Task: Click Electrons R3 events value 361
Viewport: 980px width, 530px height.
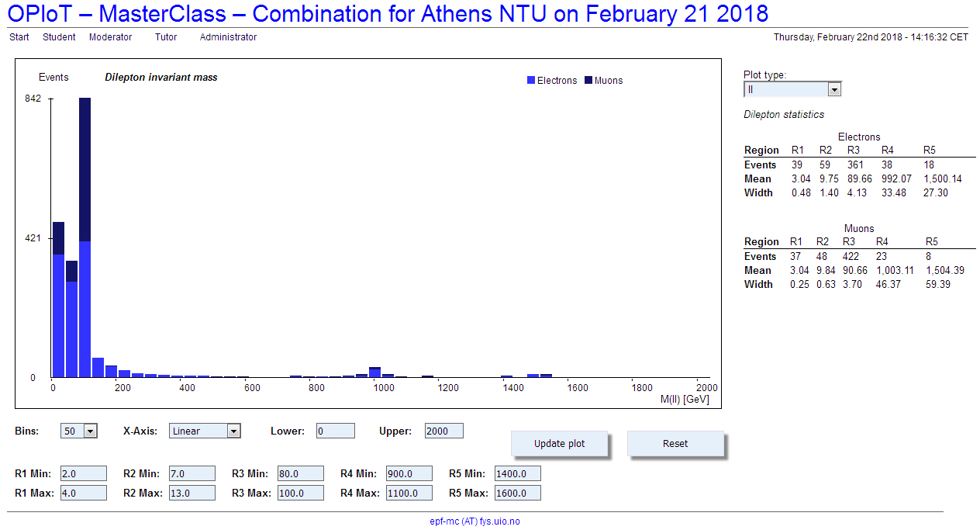Action: click(856, 165)
